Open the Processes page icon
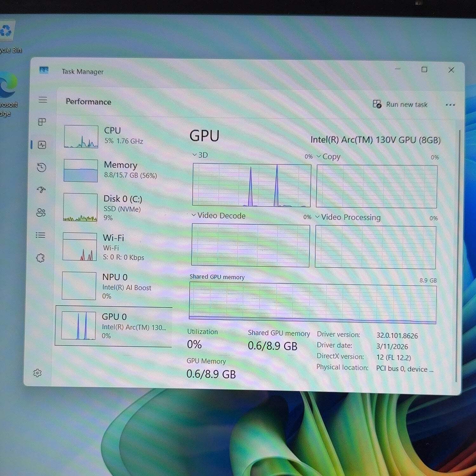This screenshot has height=476, width=476. point(42,122)
